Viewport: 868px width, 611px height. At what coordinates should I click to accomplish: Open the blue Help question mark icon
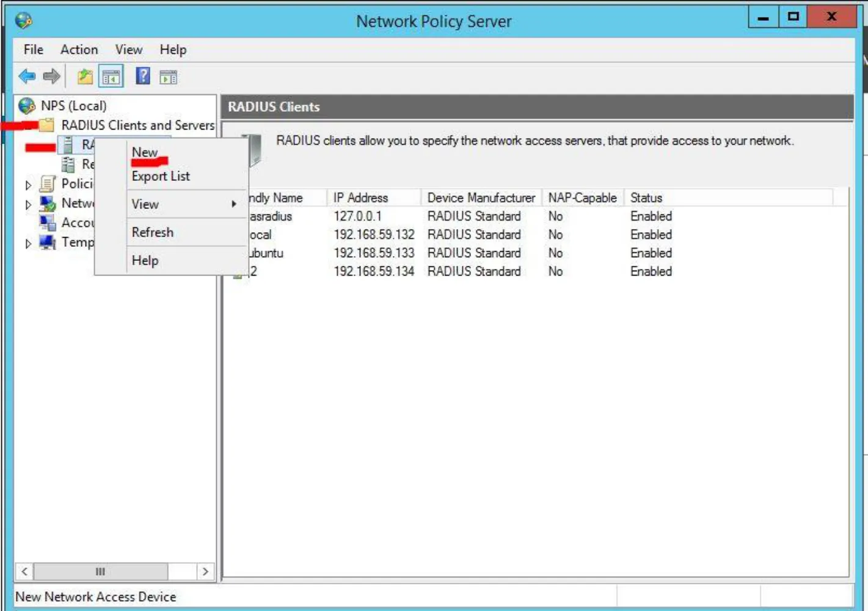143,76
